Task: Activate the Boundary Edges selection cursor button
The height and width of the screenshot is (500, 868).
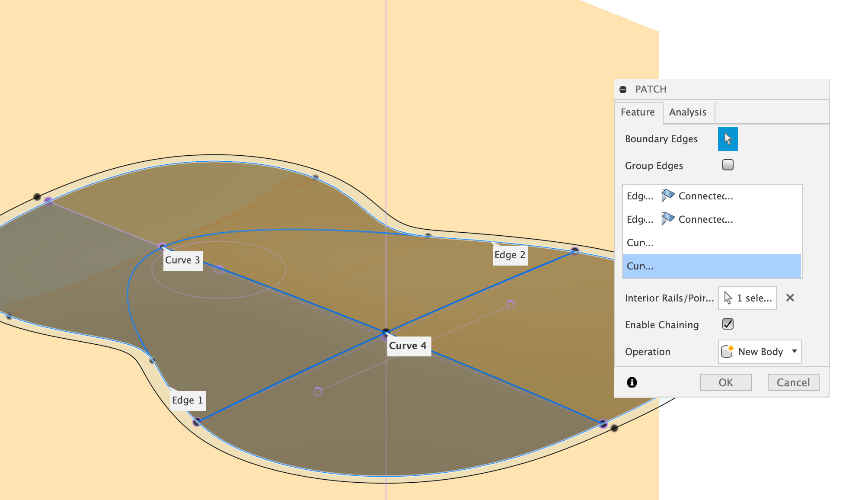Action: (x=728, y=139)
